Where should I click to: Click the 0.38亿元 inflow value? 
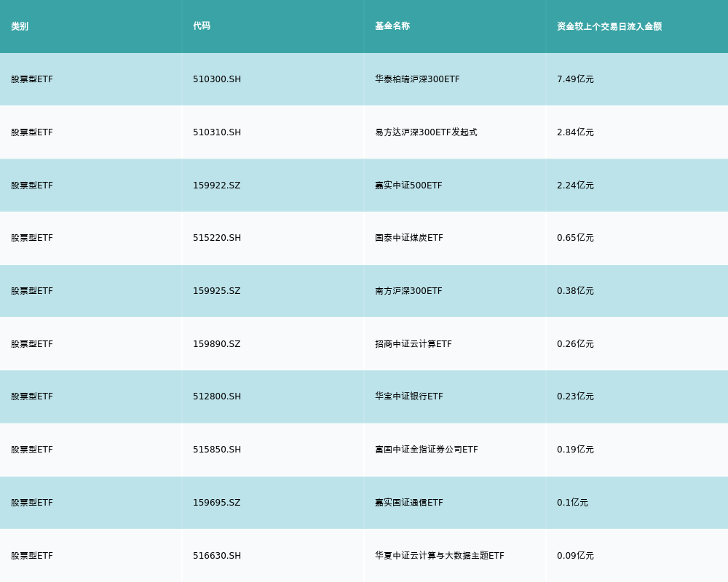(575, 291)
